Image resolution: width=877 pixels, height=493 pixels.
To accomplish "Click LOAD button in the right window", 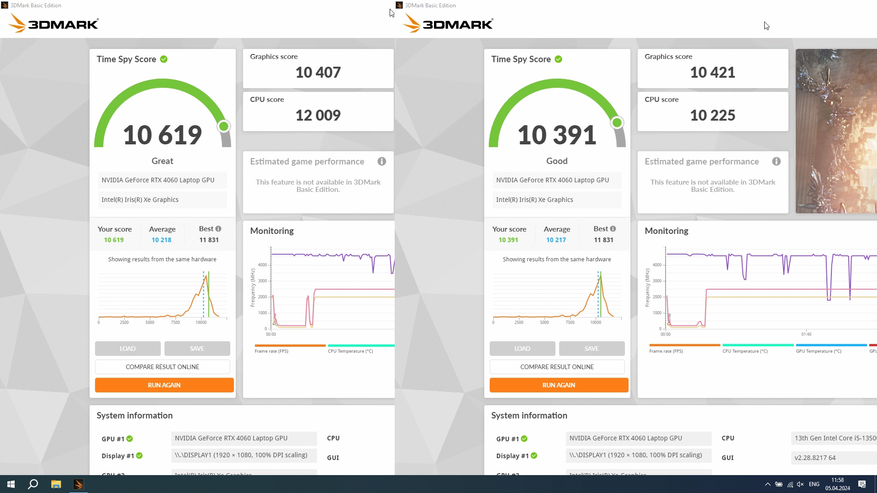I will [x=522, y=349].
